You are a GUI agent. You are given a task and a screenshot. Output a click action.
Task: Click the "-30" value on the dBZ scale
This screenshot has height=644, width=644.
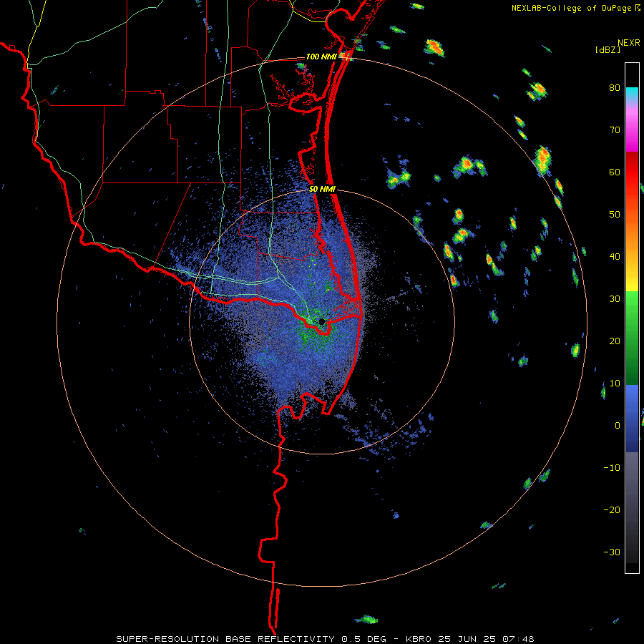coord(612,552)
